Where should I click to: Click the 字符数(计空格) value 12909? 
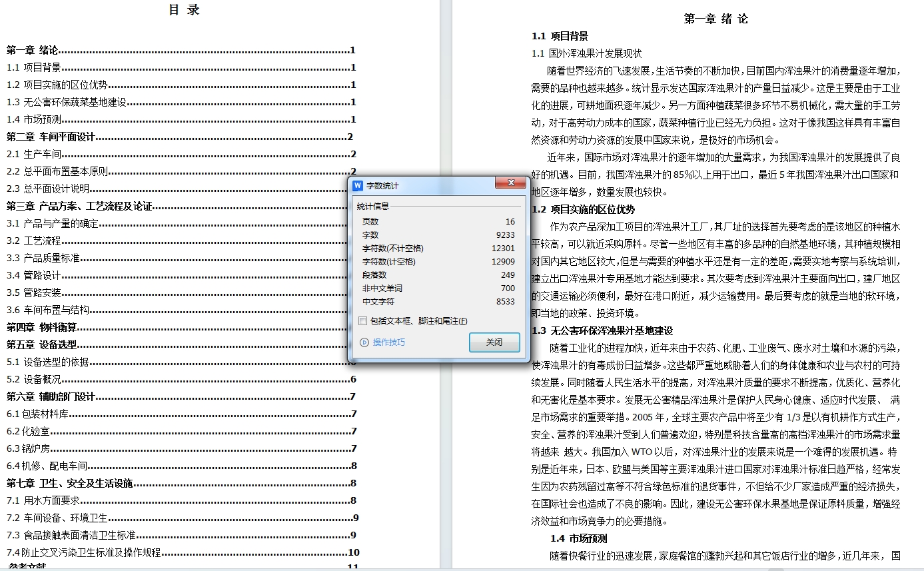point(503,262)
